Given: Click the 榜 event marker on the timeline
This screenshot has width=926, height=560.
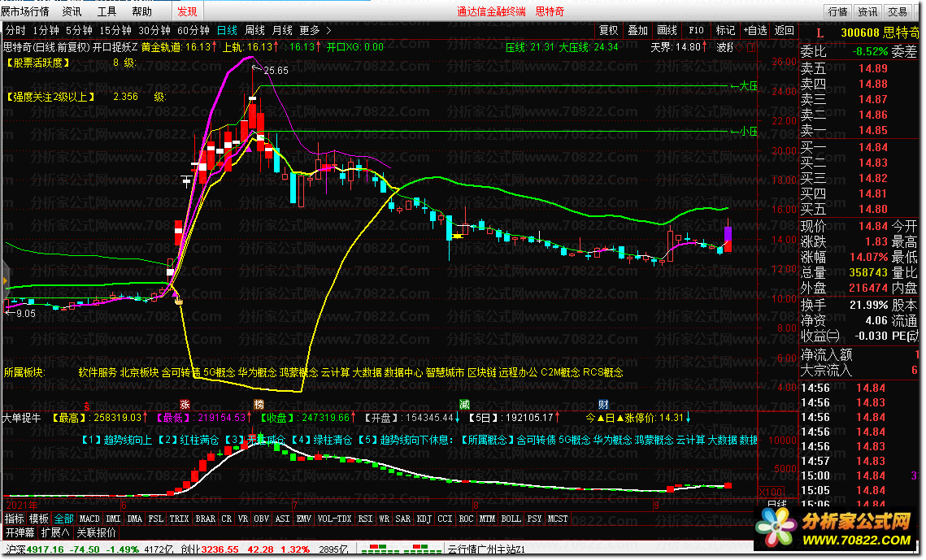Looking at the screenshot, I should click(x=259, y=405).
